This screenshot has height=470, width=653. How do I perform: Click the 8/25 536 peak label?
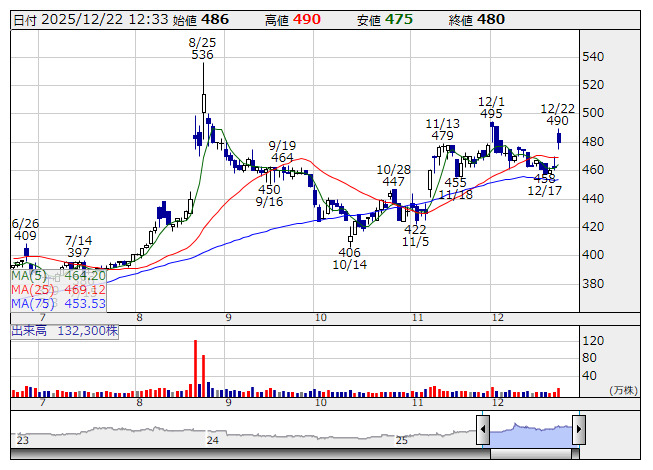(x=202, y=49)
